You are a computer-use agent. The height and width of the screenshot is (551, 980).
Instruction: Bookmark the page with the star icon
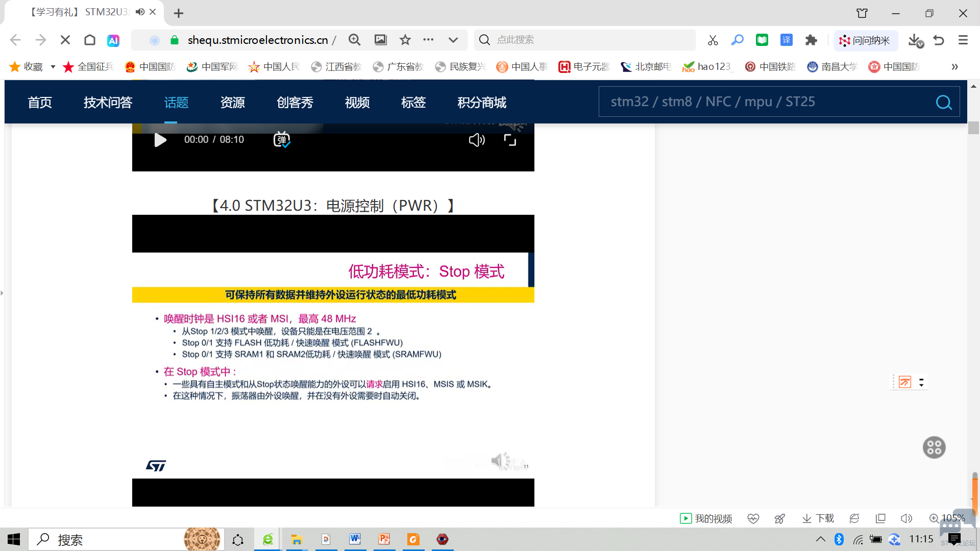405,40
